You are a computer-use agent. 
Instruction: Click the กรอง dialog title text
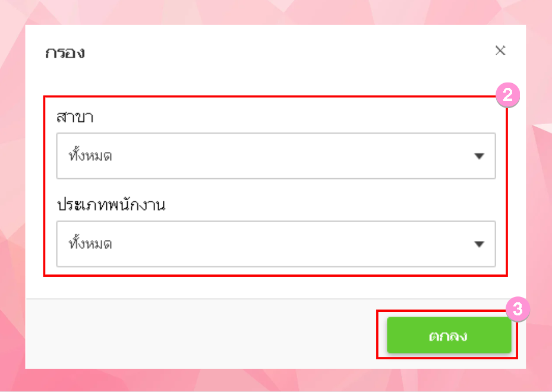tap(65, 52)
